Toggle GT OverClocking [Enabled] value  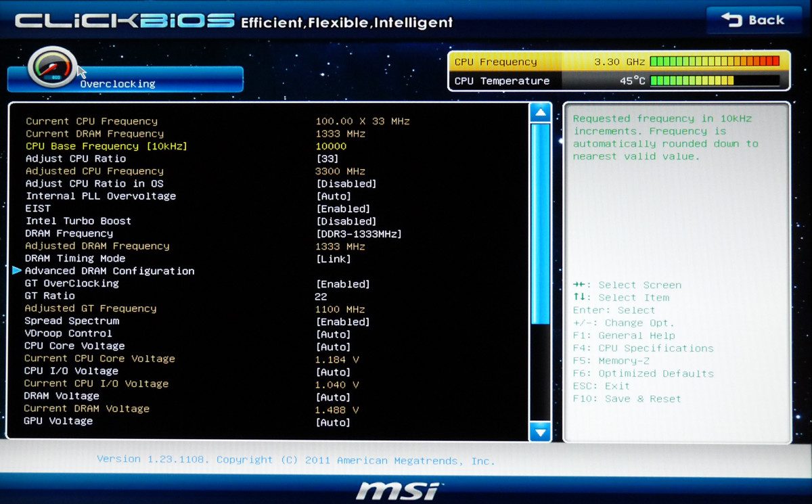click(x=342, y=284)
